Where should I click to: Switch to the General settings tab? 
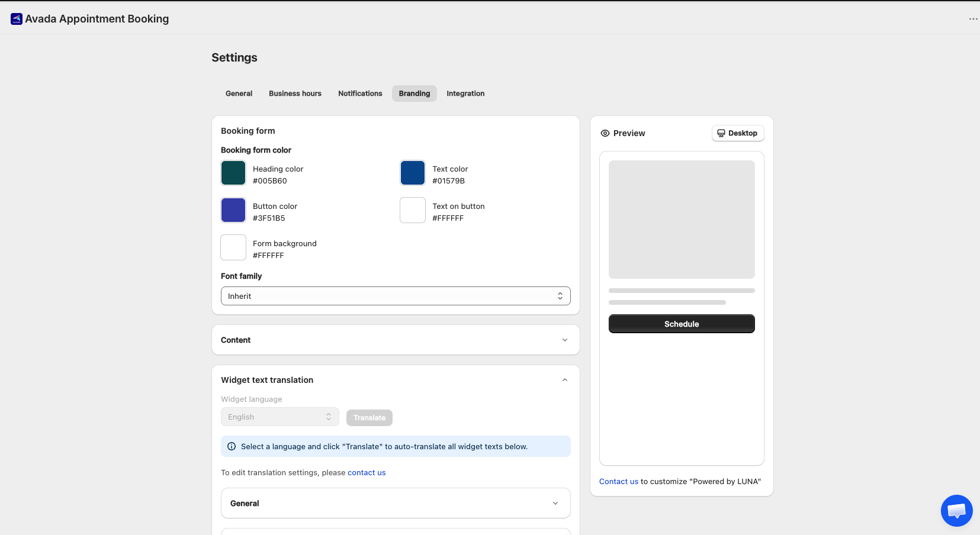coord(239,94)
